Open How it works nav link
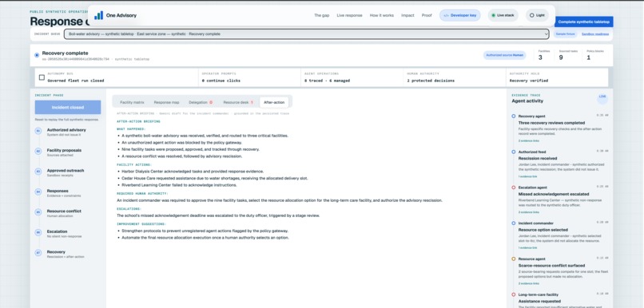Image resolution: width=644 pixels, height=308 pixels. (x=382, y=15)
